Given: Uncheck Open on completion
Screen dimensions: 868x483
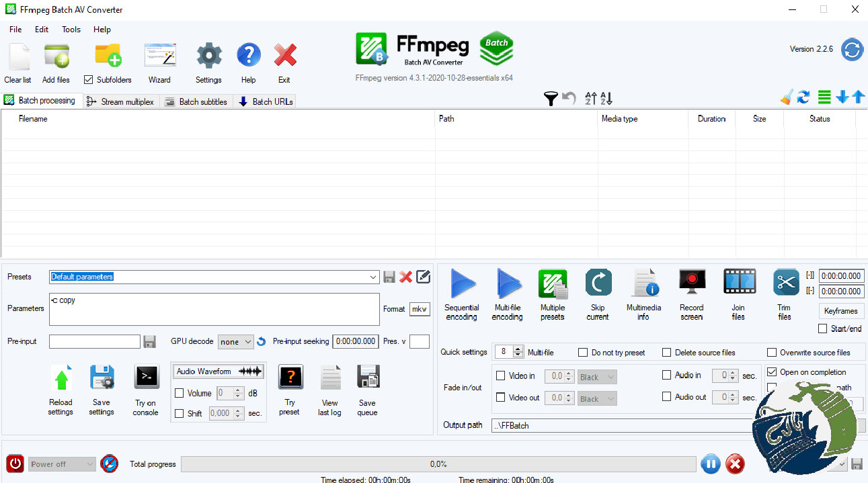Looking at the screenshot, I should tap(772, 371).
